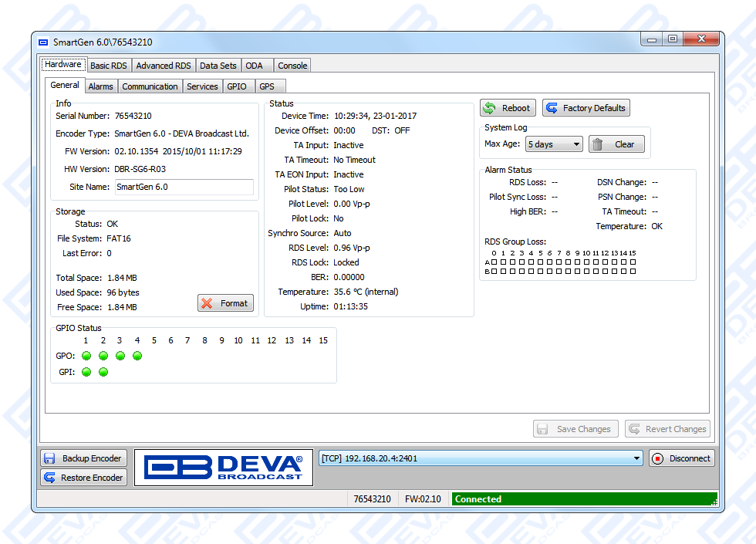Select the GPS sub-tab
756x544 pixels.
tap(267, 86)
